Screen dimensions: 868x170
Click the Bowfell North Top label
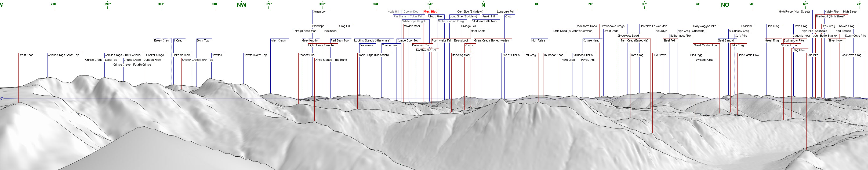(x=255, y=55)
